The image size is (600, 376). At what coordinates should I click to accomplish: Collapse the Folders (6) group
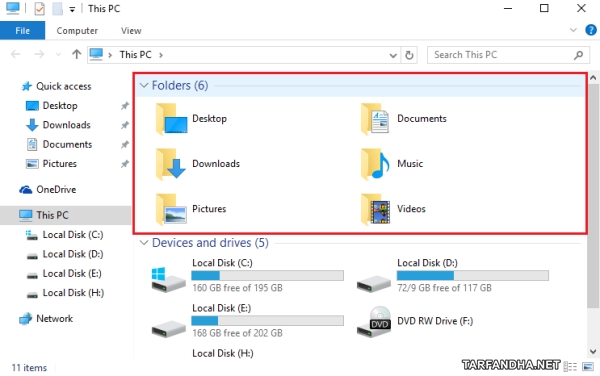click(x=144, y=85)
